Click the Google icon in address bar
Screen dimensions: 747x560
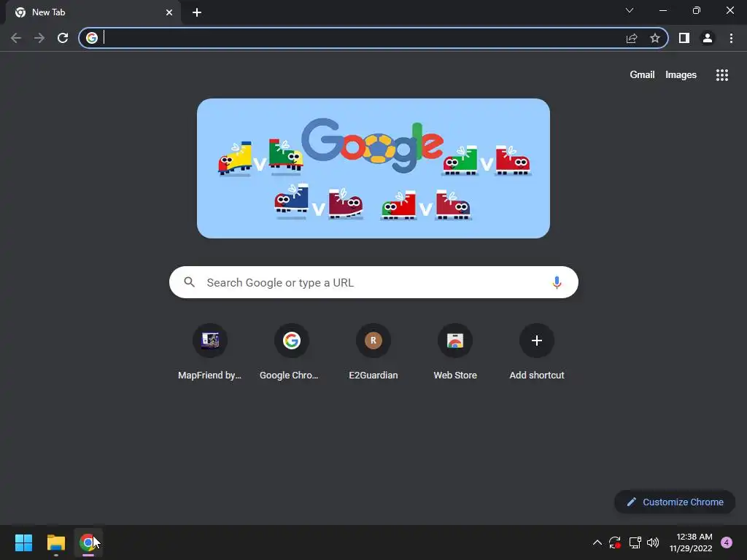92,38
